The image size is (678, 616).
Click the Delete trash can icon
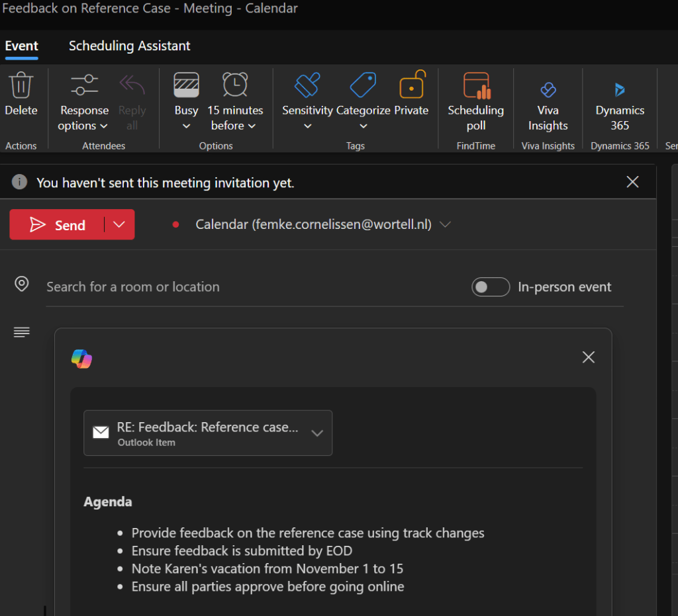[21, 86]
